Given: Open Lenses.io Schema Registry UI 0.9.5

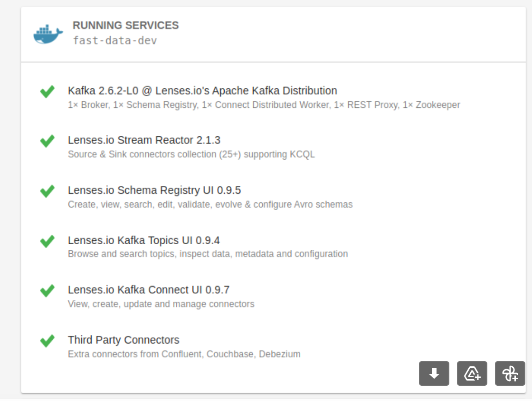Looking at the screenshot, I should [155, 190].
